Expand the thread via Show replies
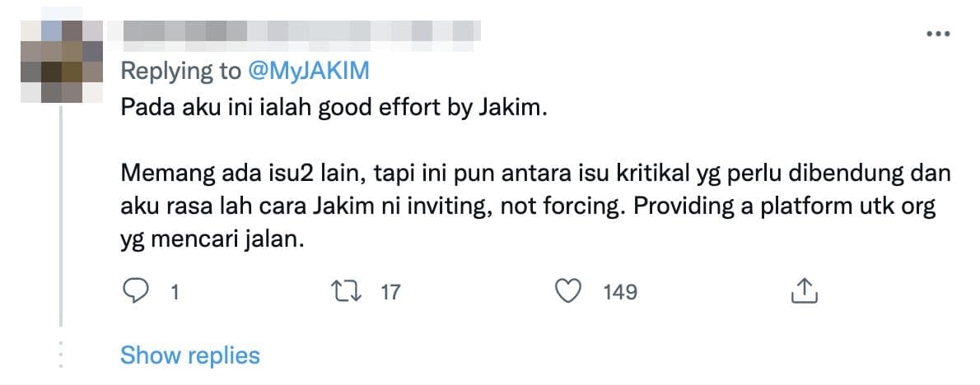 tap(190, 355)
